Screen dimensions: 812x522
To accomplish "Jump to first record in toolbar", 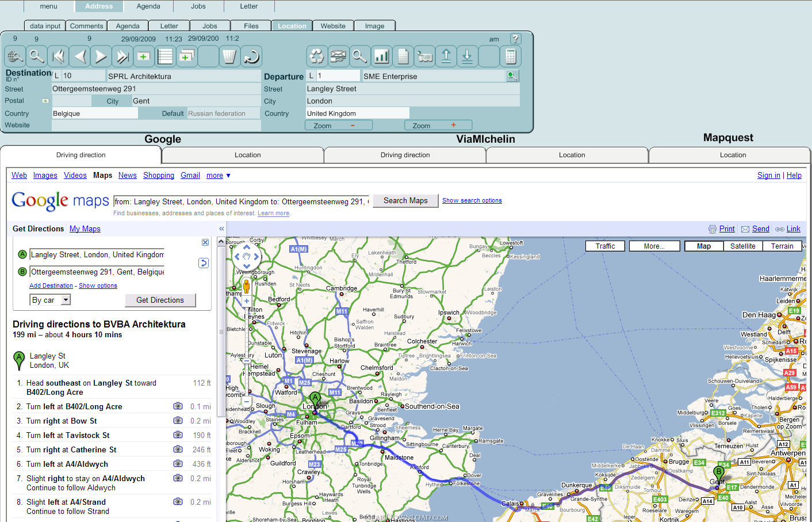I will 58,56.
